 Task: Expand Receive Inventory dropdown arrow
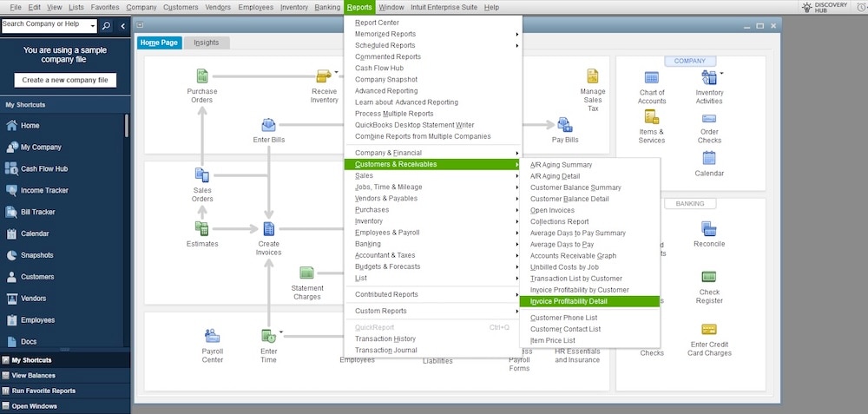pyautogui.click(x=336, y=72)
